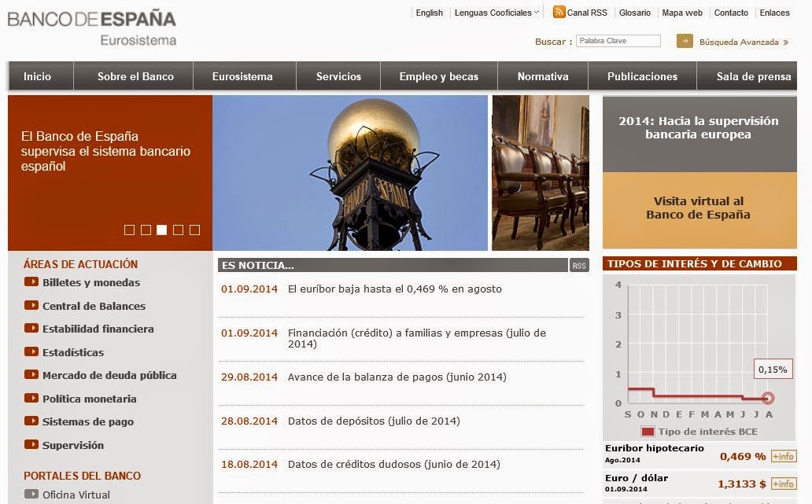
Task: Click the Portales del Banco heading
Action: [x=82, y=476]
